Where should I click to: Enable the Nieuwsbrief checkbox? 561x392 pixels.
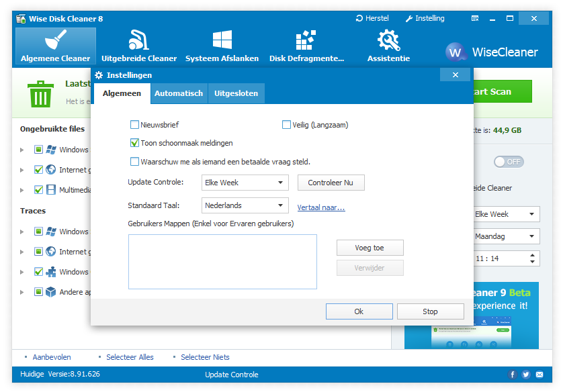click(x=134, y=125)
